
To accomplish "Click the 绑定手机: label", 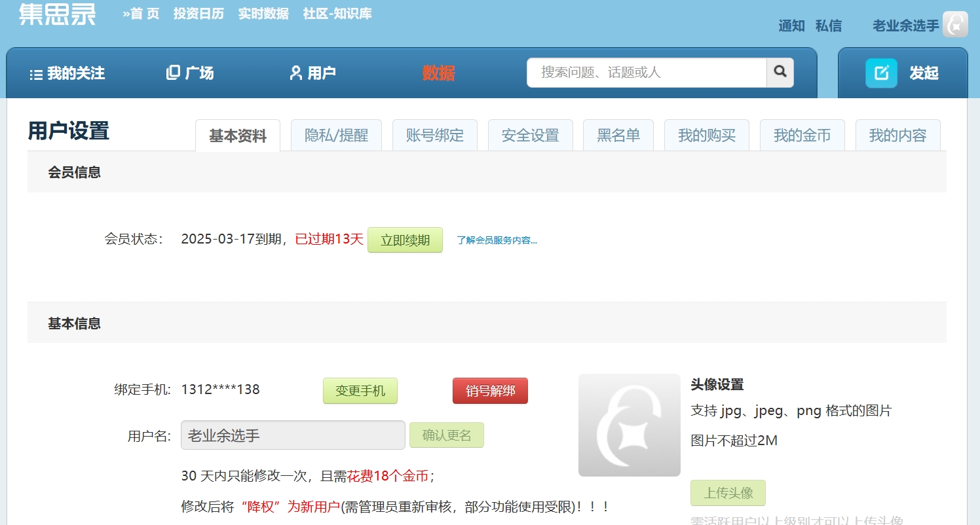I will click(x=143, y=390).
